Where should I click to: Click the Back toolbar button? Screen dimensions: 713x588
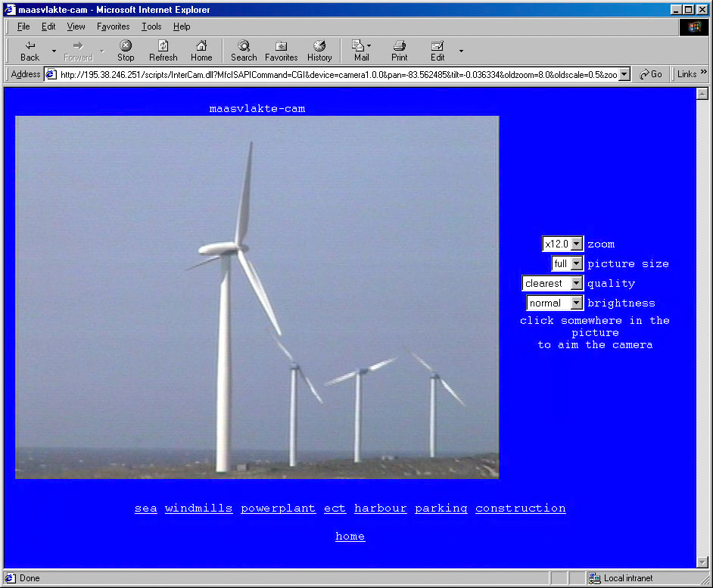click(30, 51)
